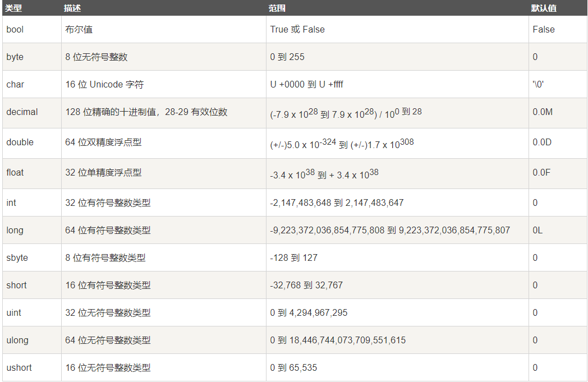588x382 pixels.
Task: Click the U +0000 到 U +ffff text
Action: point(306,84)
